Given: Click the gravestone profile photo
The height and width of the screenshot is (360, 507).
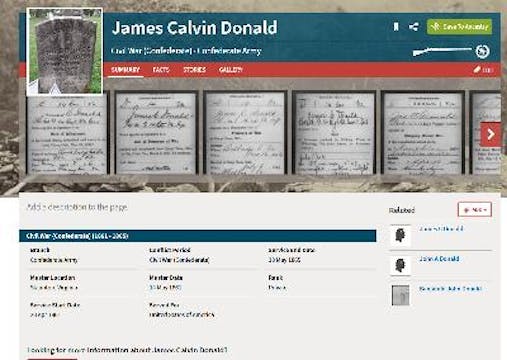Looking at the screenshot, I should coord(65,52).
